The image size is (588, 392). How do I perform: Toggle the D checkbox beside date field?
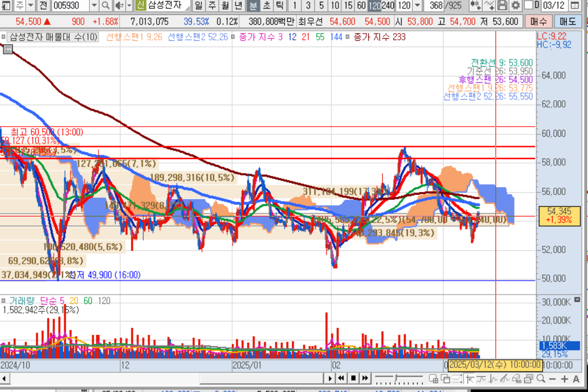(529, 6)
